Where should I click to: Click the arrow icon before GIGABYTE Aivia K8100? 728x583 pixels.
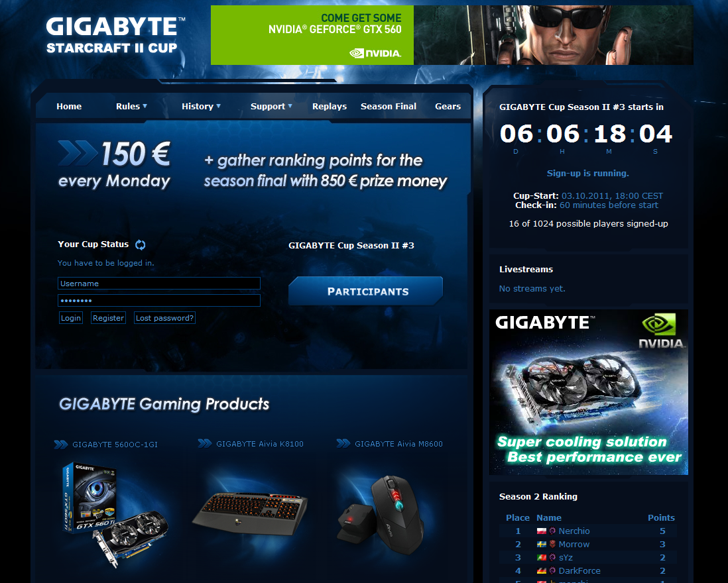[205, 444]
